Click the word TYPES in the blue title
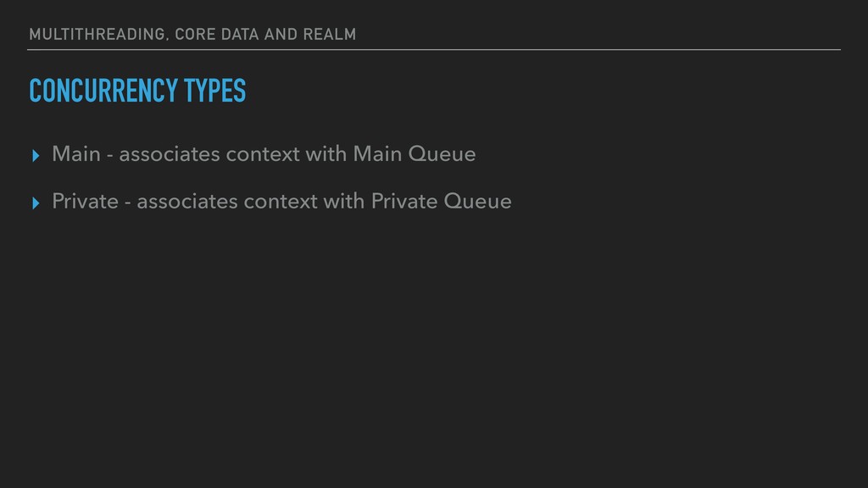This screenshot has height=488, width=868. click(x=214, y=91)
